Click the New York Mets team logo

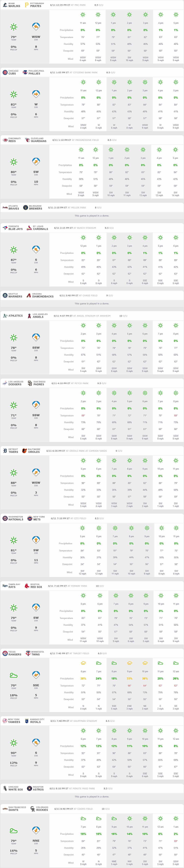coord(30,518)
